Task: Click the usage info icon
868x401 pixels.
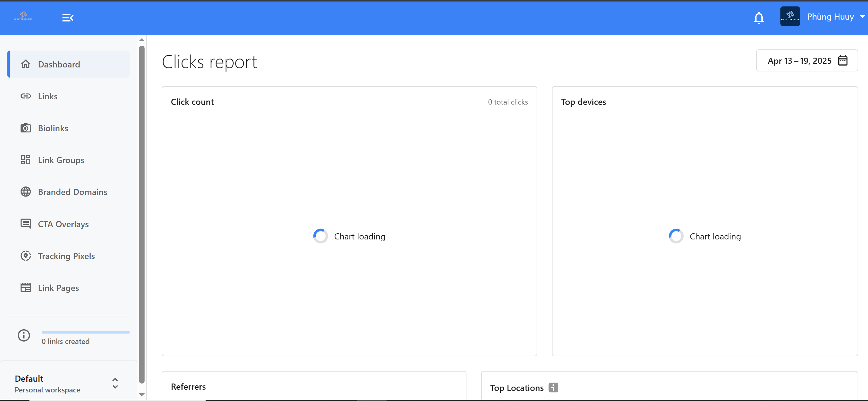Action: click(x=24, y=335)
